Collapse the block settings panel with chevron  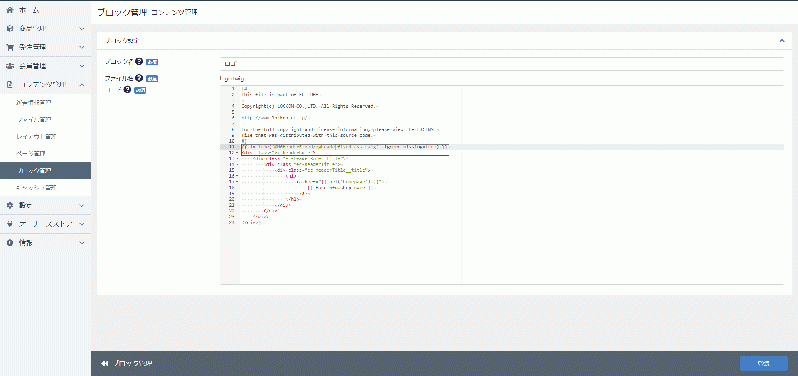(x=782, y=40)
